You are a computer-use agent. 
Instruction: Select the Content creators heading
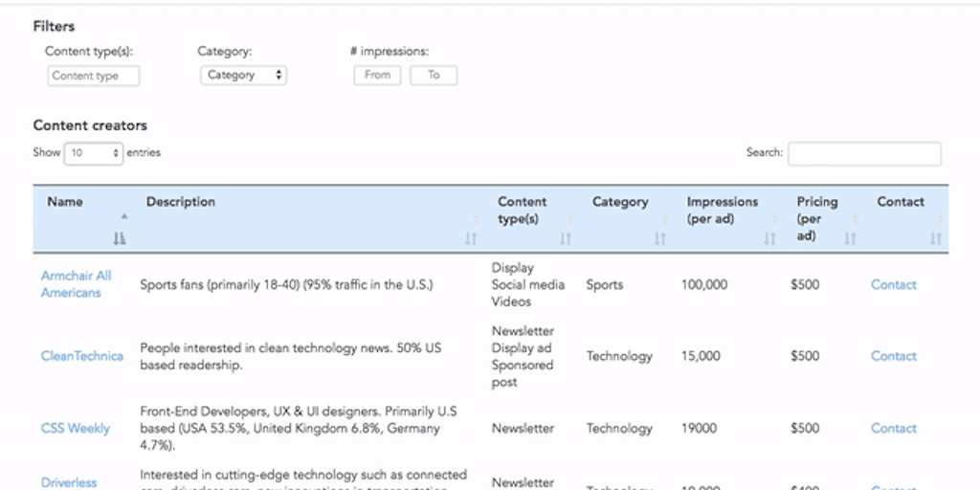tap(90, 125)
